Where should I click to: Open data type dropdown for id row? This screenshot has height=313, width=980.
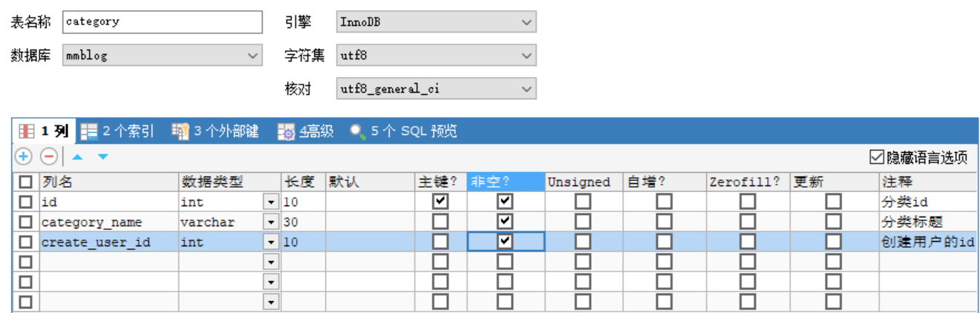click(x=271, y=202)
